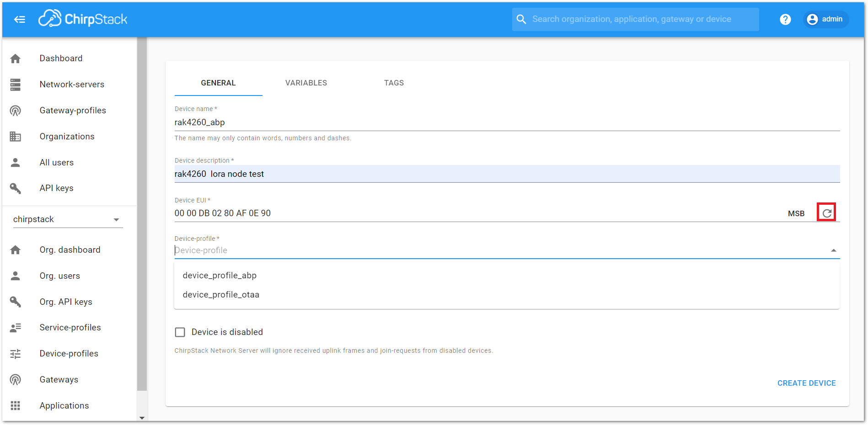This screenshot has width=868, height=425.
Task: Open the chirpstack organization dropdown
Action: [x=68, y=219]
